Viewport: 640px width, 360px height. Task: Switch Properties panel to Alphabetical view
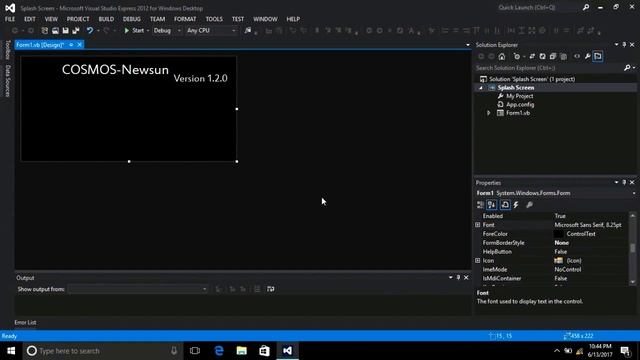pos(492,205)
